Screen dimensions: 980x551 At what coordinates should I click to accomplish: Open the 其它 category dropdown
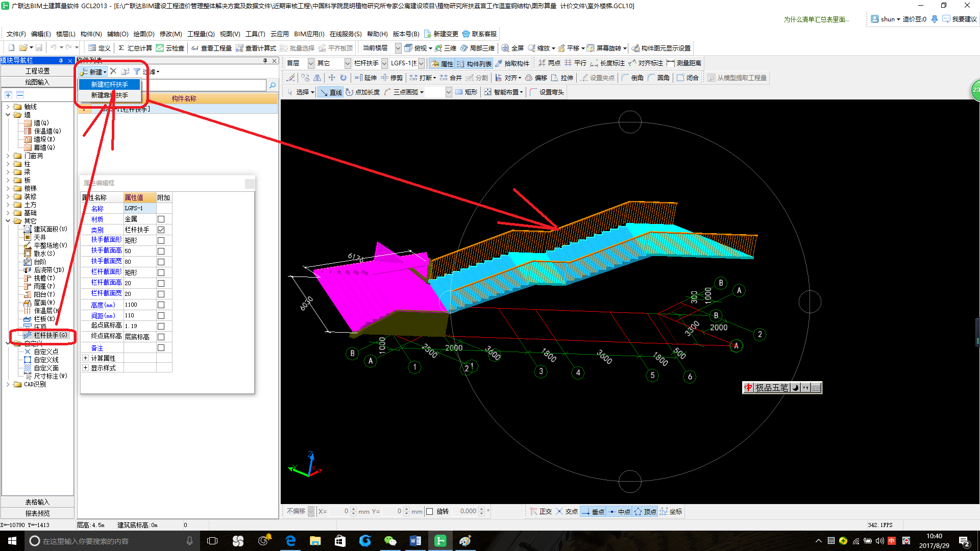[348, 63]
